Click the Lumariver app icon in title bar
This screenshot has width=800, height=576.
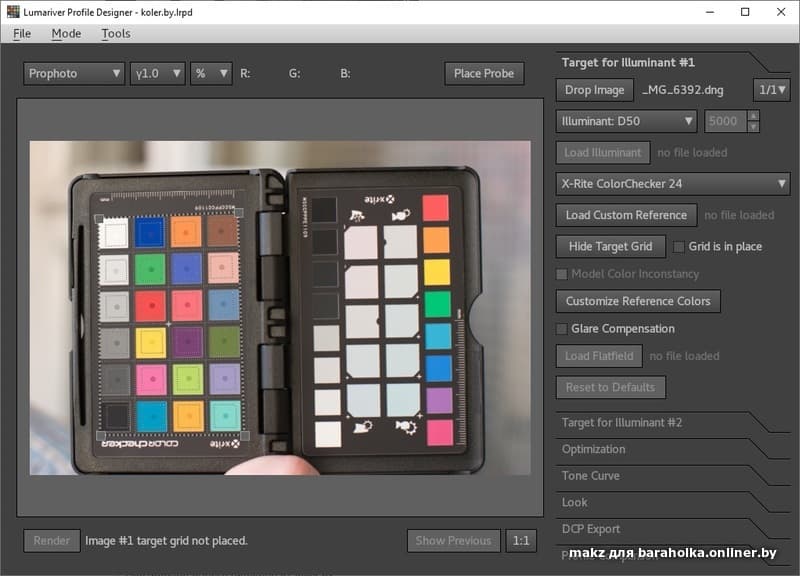click(13, 12)
